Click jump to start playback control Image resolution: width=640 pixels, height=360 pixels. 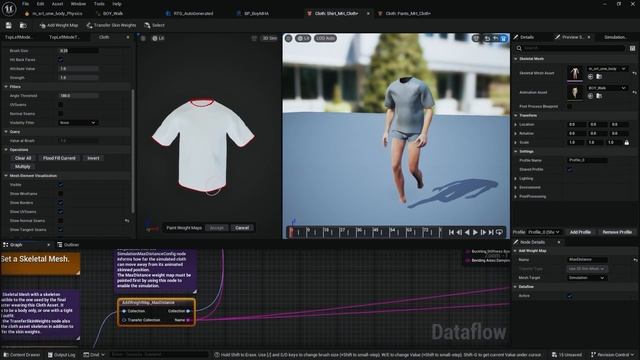[451, 232]
